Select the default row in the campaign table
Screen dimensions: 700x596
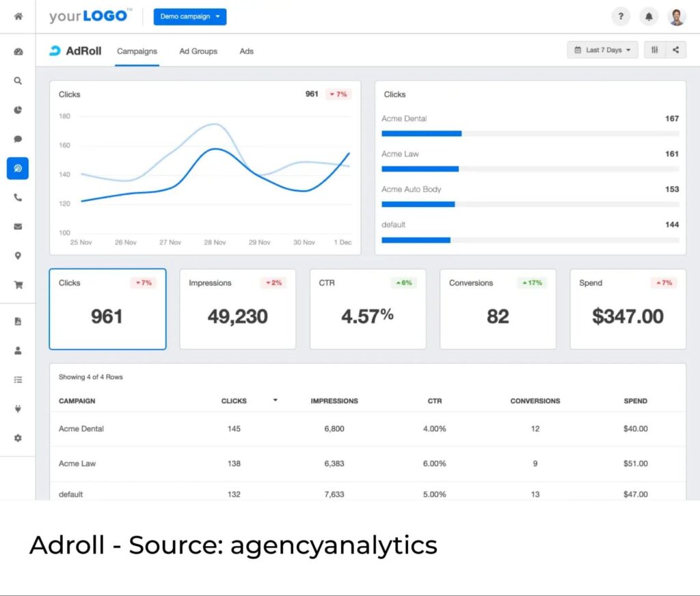point(368,491)
